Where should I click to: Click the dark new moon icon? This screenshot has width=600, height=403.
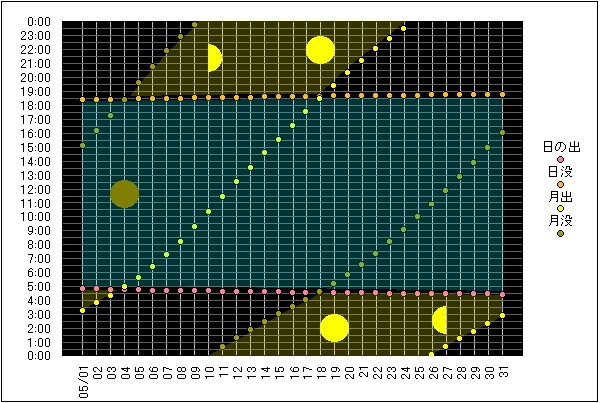[124, 194]
